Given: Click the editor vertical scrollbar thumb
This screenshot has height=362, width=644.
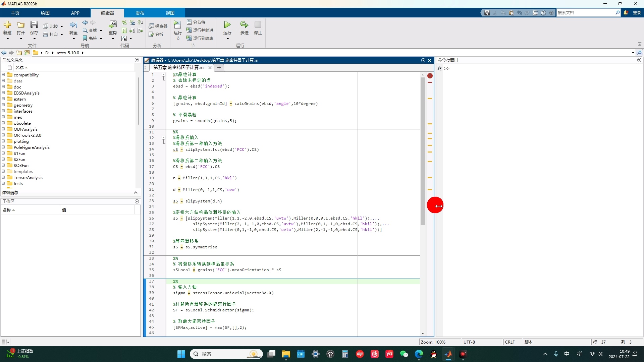Looking at the screenshot, I should coord(423,151).
